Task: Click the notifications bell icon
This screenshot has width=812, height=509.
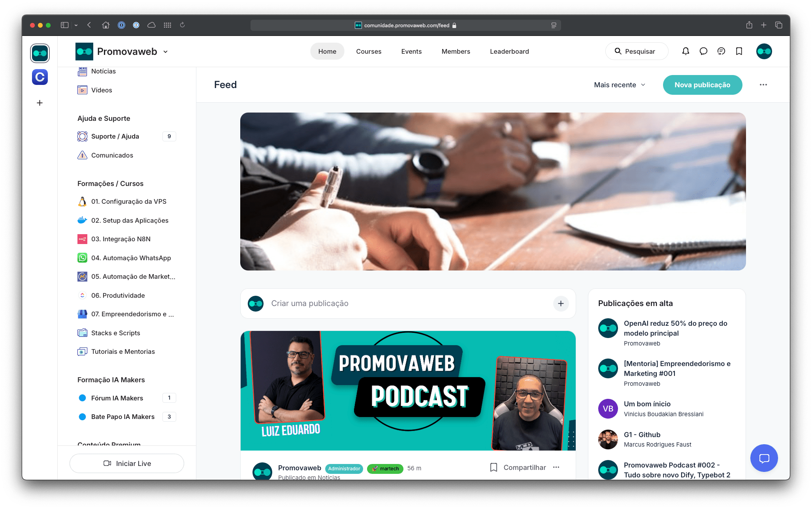Action: click(685, 52)
